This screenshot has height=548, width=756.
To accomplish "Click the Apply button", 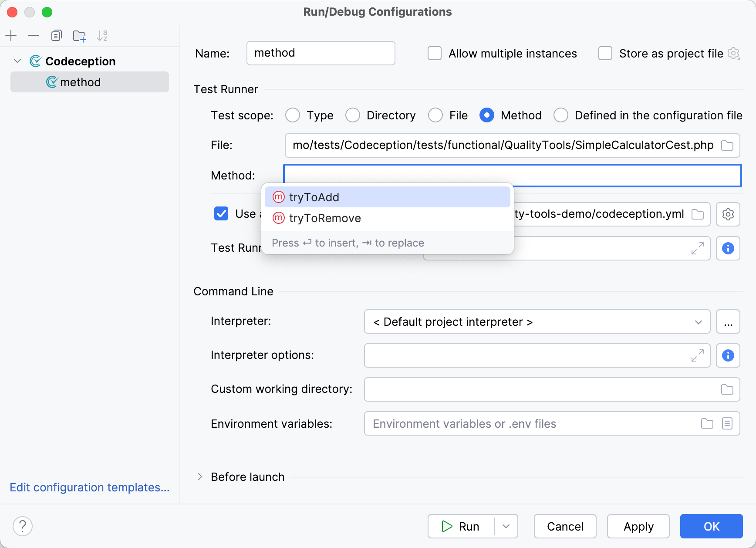I will [x=638, y=526].
